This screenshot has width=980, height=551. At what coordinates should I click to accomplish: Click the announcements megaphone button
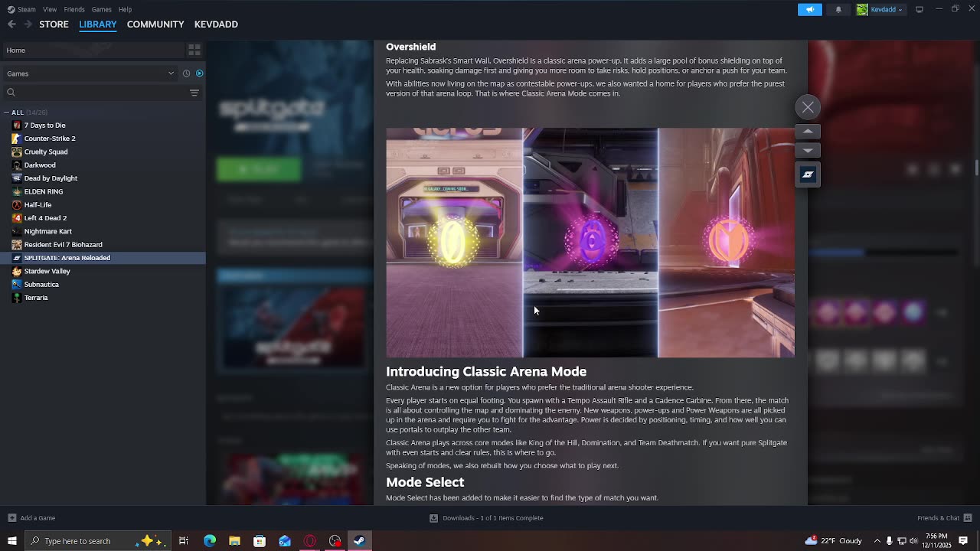pos(809,9)
